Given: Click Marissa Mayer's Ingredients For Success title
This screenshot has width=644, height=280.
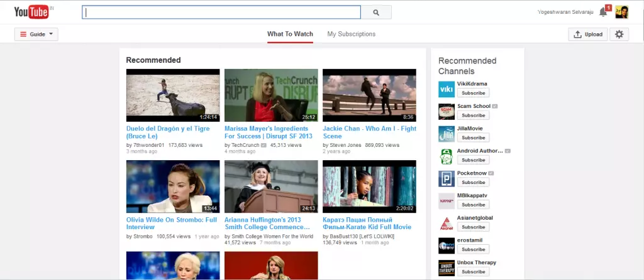Looking at the screenshot, I should coord(268,132).
